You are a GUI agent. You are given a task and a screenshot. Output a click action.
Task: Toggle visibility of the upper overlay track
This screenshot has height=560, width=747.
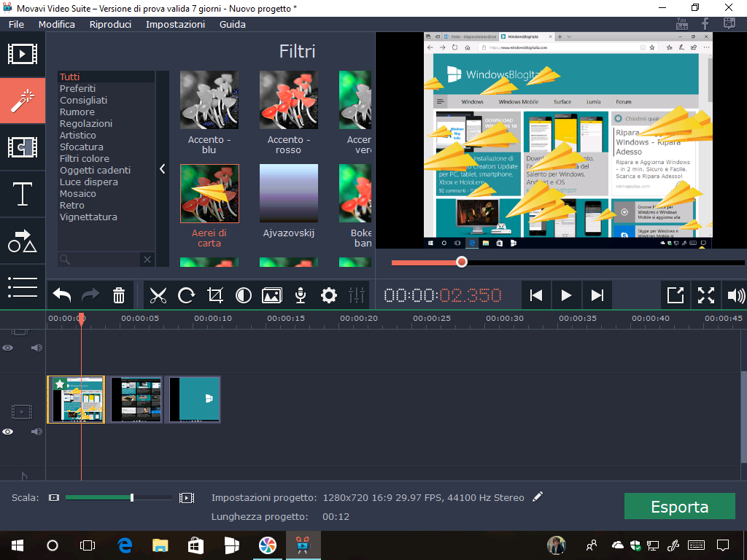pos(8,348)
